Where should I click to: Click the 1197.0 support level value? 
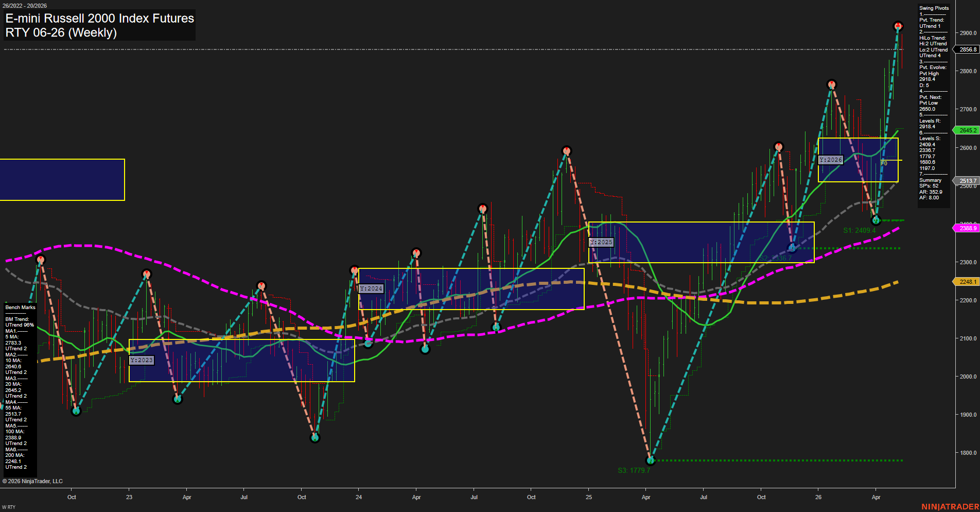tap(927, 168)
